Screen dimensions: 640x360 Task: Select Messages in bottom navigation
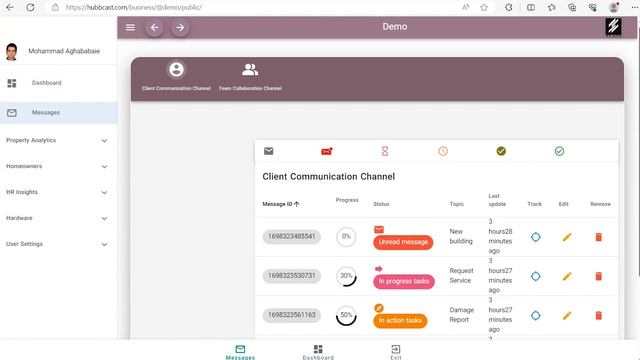tap(240, 352)
